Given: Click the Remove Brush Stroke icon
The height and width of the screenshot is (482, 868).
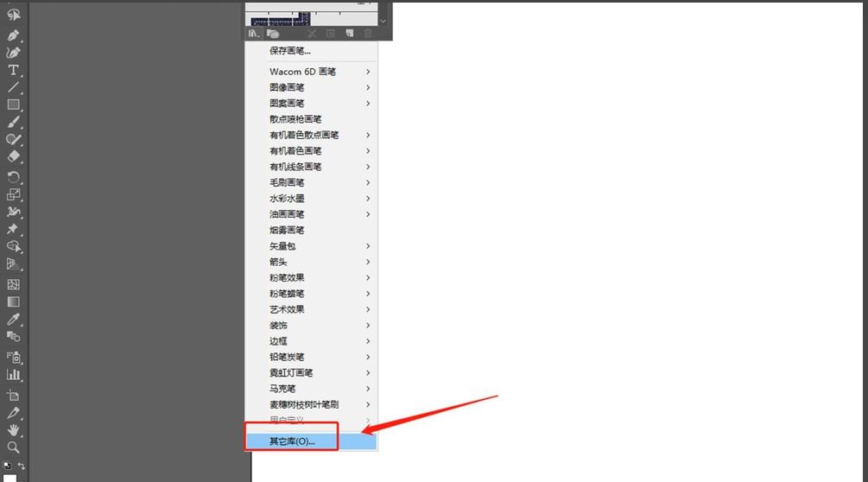Looking at the screenshot, I should pyautogui.click(x=312, y=34).
